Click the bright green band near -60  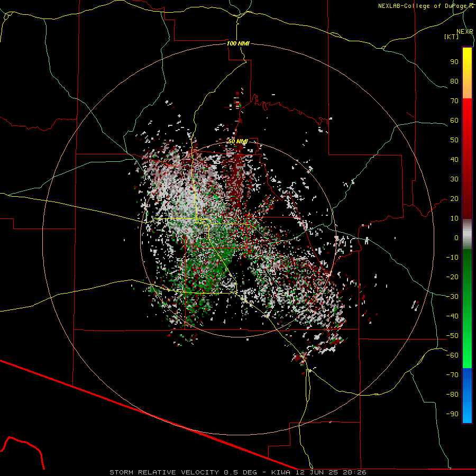tap(467, 355)
